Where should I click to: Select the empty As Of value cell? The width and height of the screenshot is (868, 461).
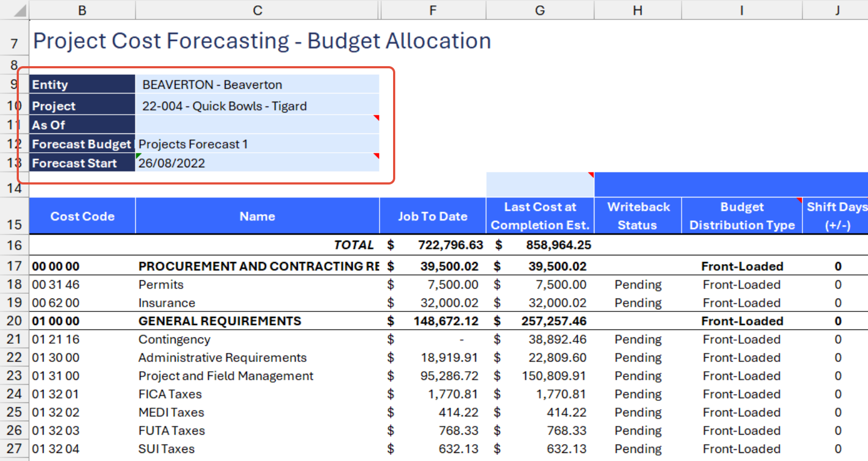(257, 125)
